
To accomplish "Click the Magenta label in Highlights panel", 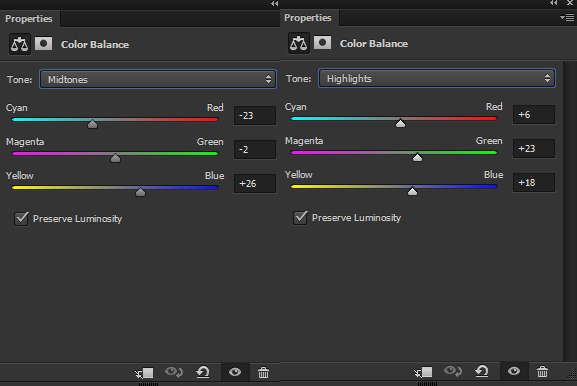I will (304, 141).
